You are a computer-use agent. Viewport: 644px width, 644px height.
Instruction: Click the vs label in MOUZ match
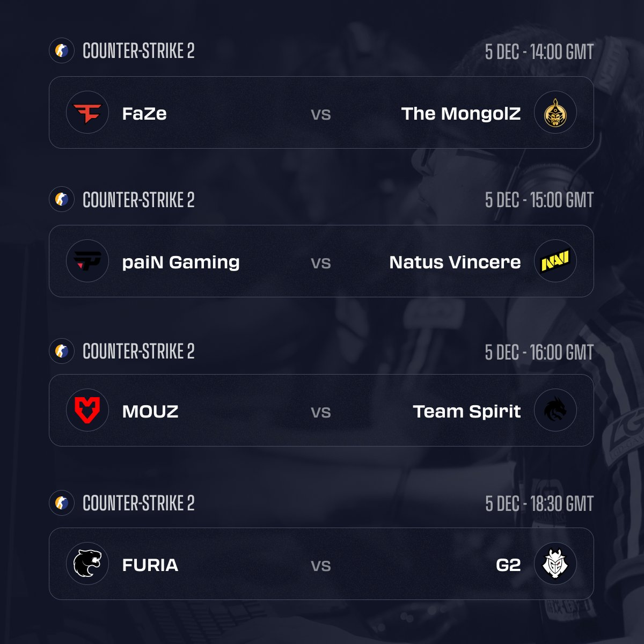[x=321, y=412]
